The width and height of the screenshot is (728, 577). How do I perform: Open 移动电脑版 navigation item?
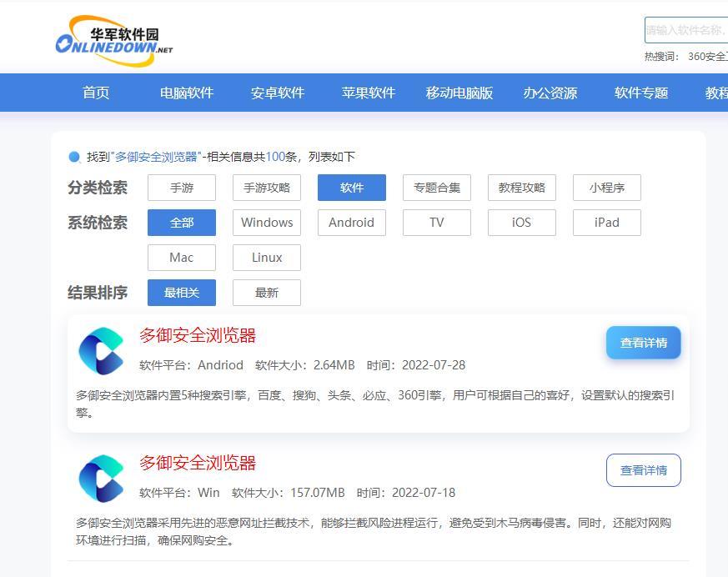(459, 93)
